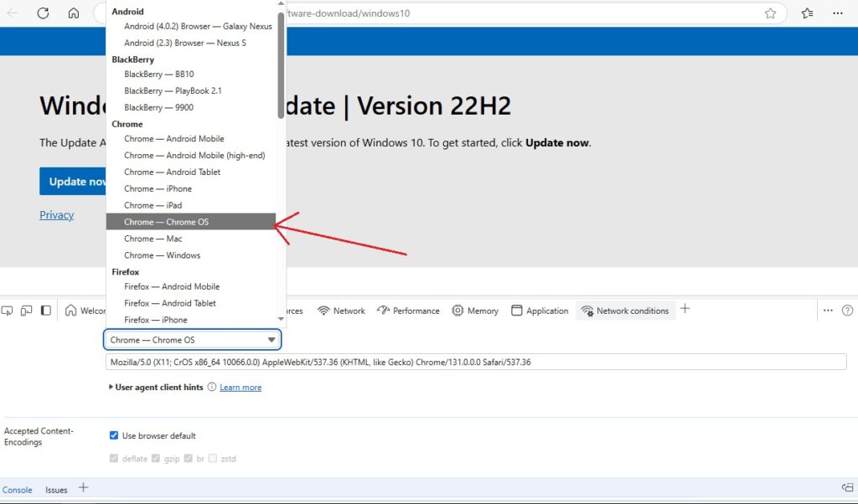Viewport: 858px width, 504px height.
Task: Tick the zstd encoding checkbox
Action: (x=213, y=459)
